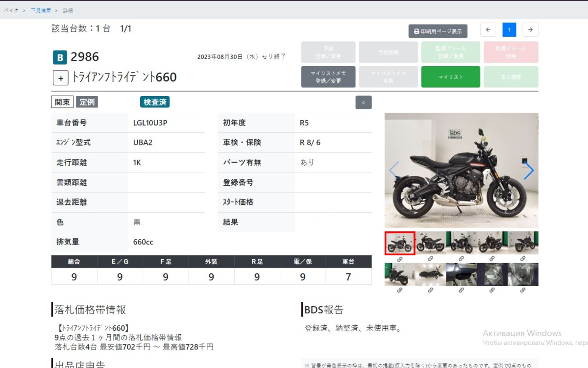Go to next page with right arrow
588x368 pixels.
point(530,30)
